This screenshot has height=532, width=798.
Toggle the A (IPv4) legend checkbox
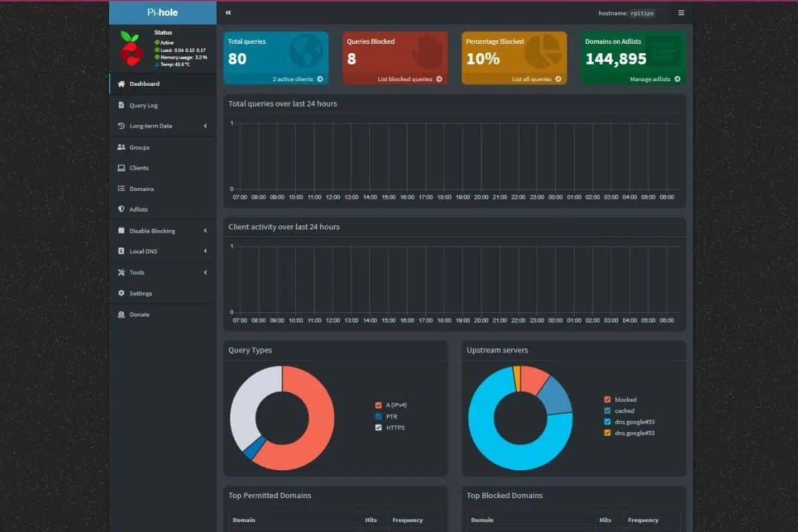pyautogui.click(x=378, y=405)
